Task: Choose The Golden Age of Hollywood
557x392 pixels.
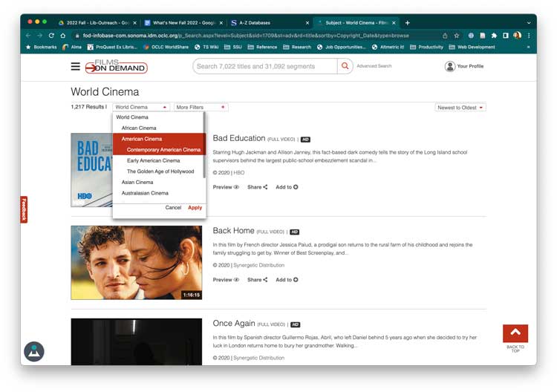Action: click(160, 171)
